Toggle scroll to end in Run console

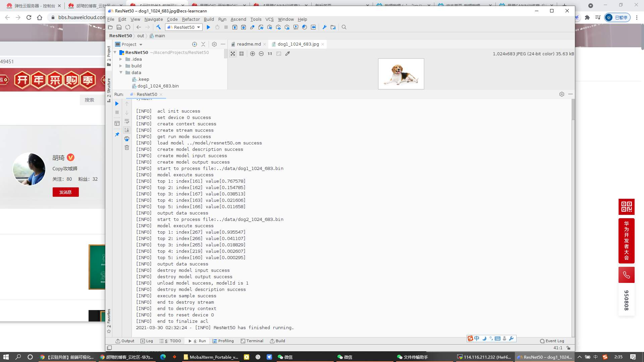[x=127, y=130]
